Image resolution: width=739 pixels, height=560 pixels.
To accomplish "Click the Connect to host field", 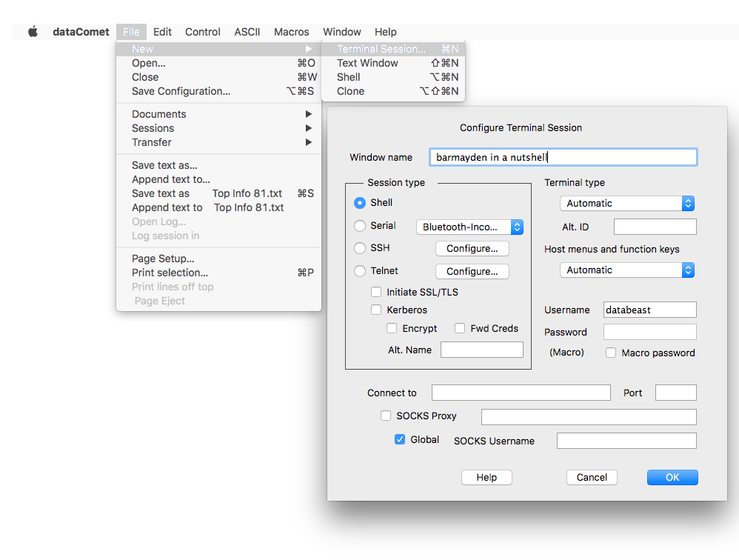I will 521,393.
